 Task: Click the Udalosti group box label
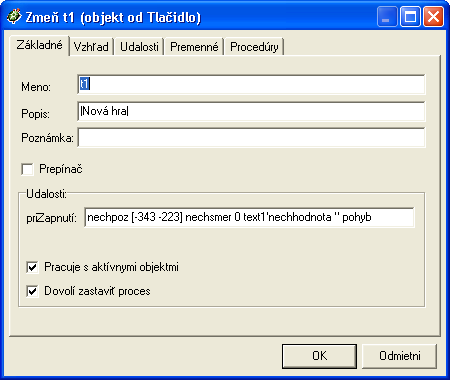point(46,194)
